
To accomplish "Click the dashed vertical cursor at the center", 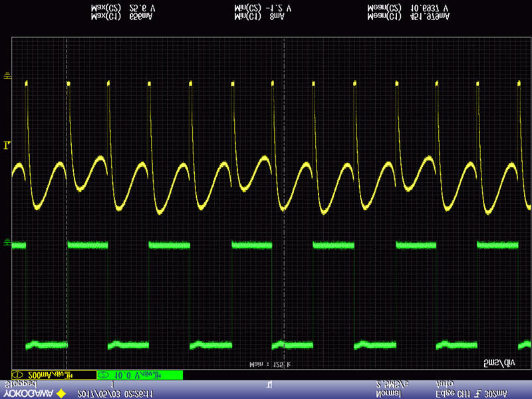I will pyautogui.click(x=284, y=203).
